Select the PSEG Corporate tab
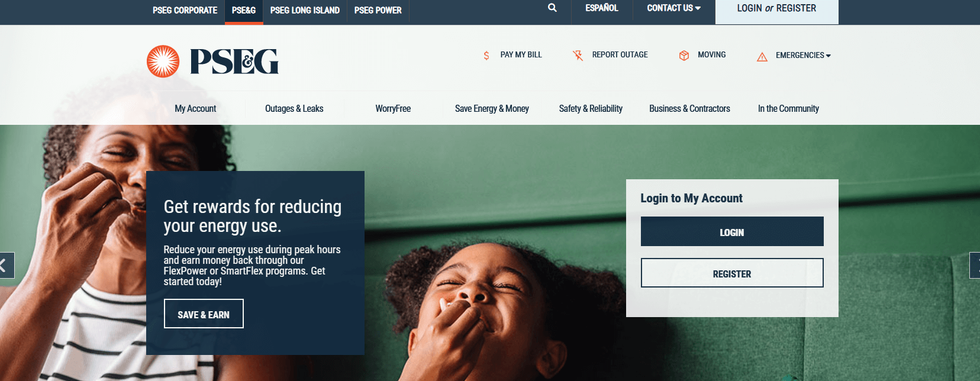Image resolution: width=980 pixels, height=381 pixels. (x=185, y=10)
